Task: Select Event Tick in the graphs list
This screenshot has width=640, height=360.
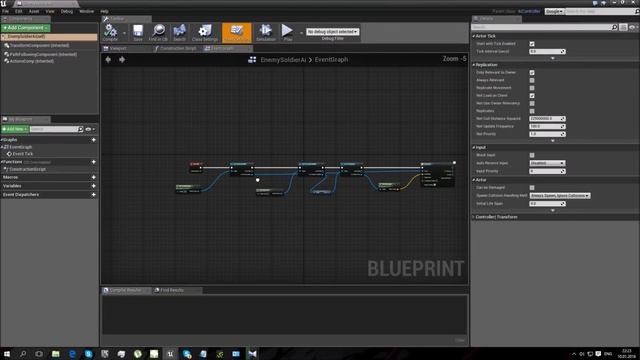Action: (23, 154)
